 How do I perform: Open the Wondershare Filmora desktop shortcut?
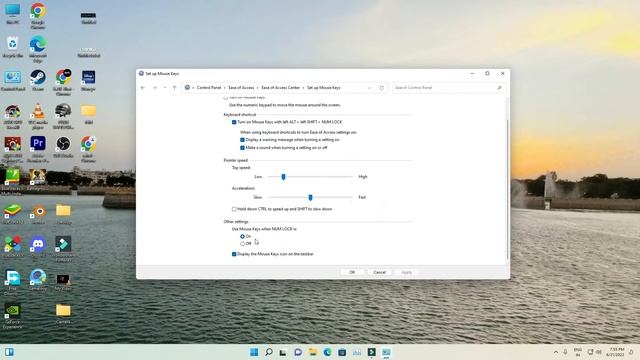click(x=63, y=249)
